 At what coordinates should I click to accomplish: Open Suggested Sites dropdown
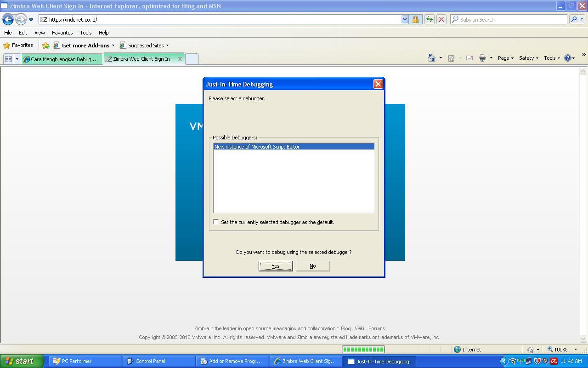(144, 45)
